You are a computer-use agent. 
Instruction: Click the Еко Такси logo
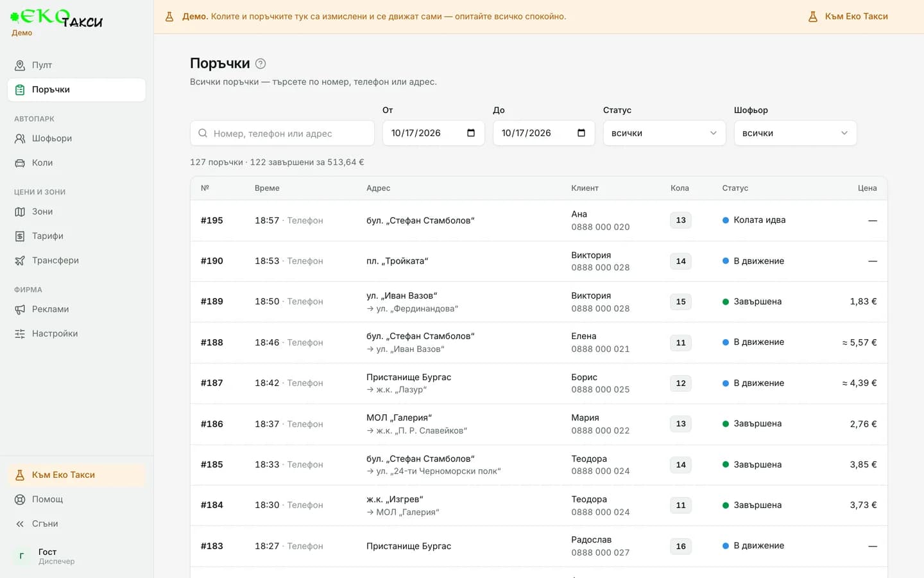pos(56,18)
